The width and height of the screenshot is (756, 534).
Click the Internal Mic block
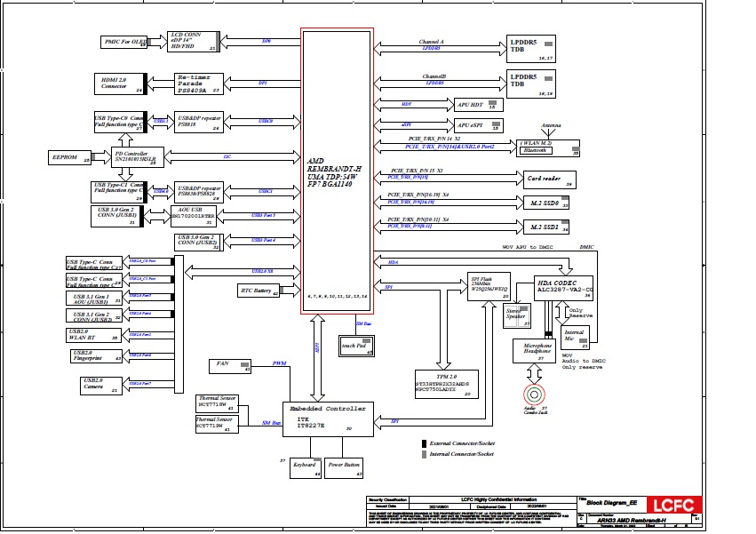(x=575, y=337)
